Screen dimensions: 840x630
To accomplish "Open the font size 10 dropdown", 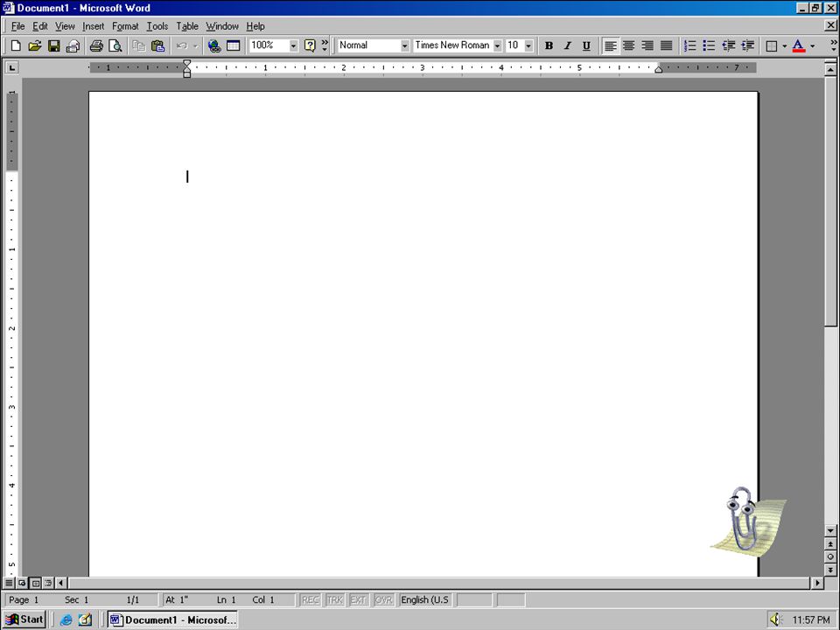I will click(528, 45).
